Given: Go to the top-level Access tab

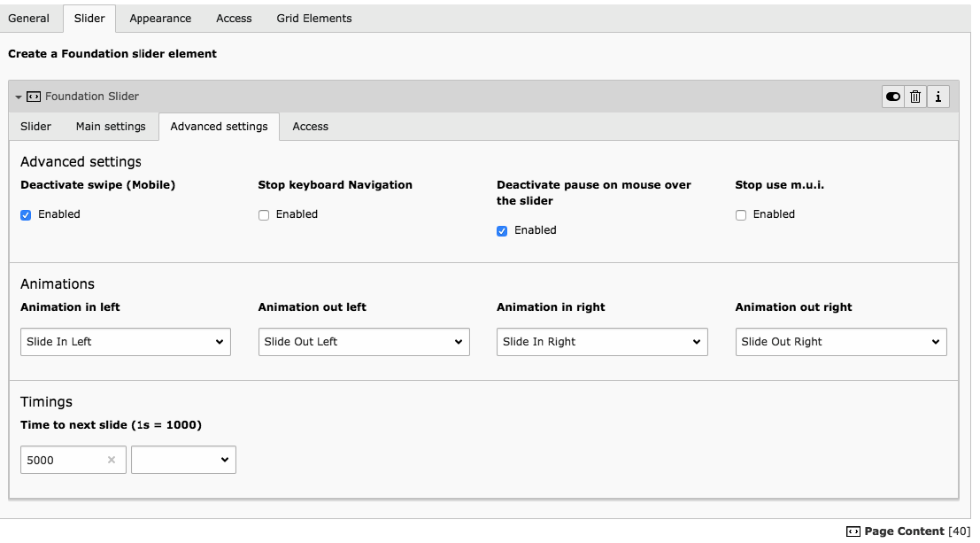Looking at the screenshot, I should [x=234, y=18].
